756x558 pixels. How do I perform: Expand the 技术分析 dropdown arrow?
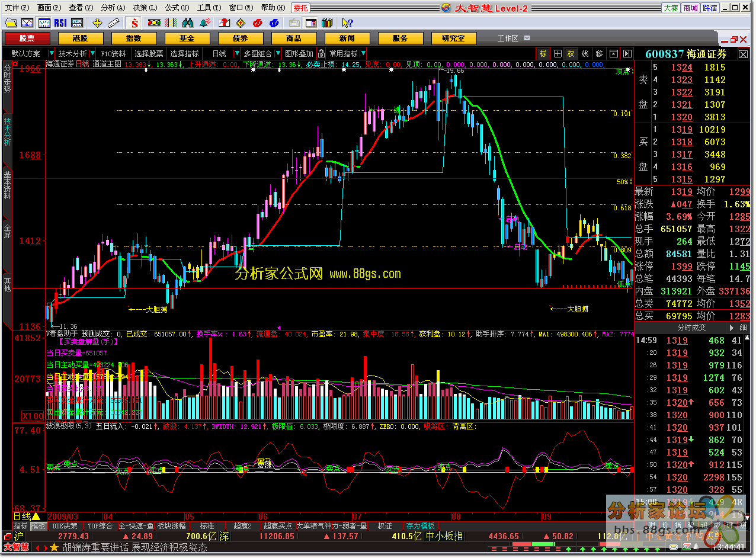94,53
